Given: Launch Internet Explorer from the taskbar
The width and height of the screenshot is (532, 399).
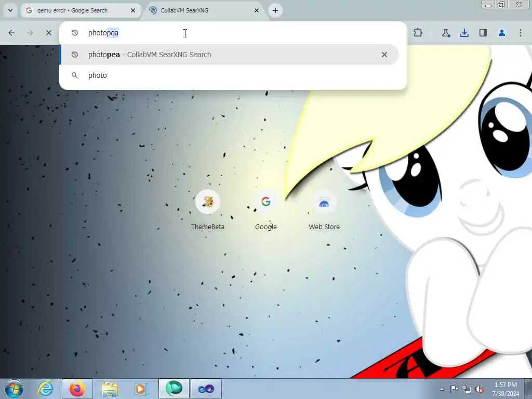Looking at the screenshot, I should [x=46, y=389].
